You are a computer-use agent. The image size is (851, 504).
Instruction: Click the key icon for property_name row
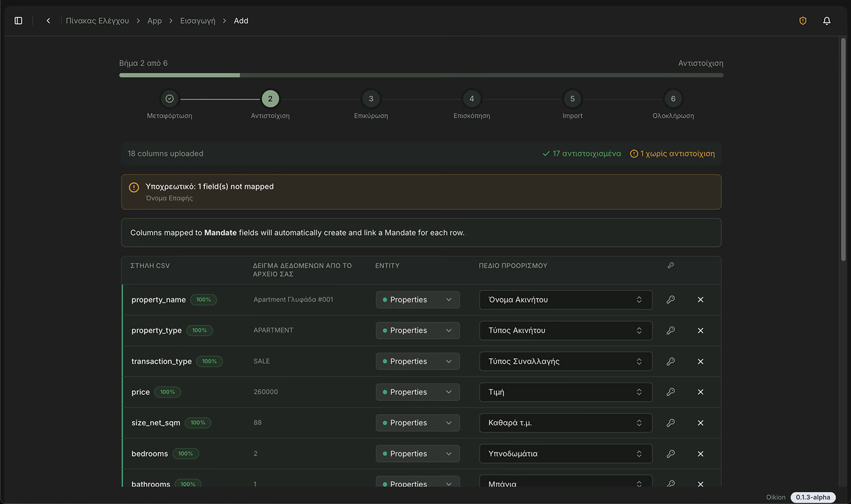[x=671, y=300]
